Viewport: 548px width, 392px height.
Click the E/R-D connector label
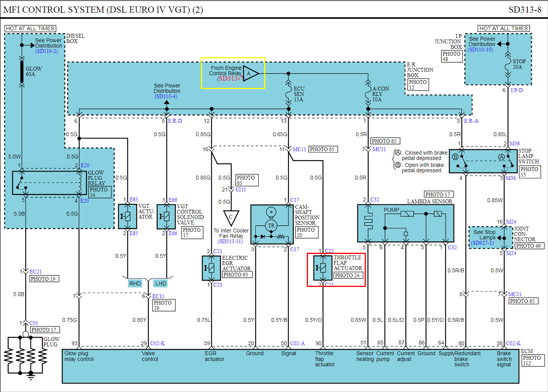tap(175, 121)
